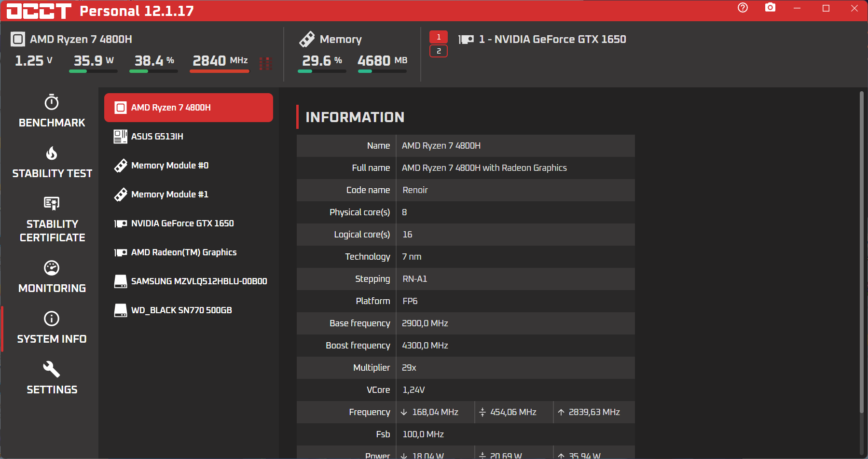Screen dimensions: 868x459
Task: Open Memory Module #1 details
Action: 189,195
